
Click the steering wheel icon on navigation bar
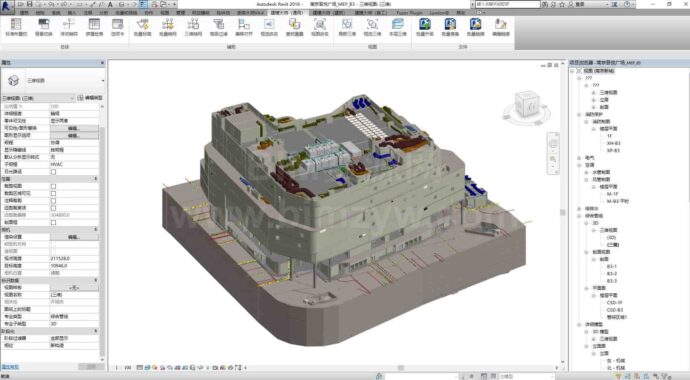click(553, 144)
